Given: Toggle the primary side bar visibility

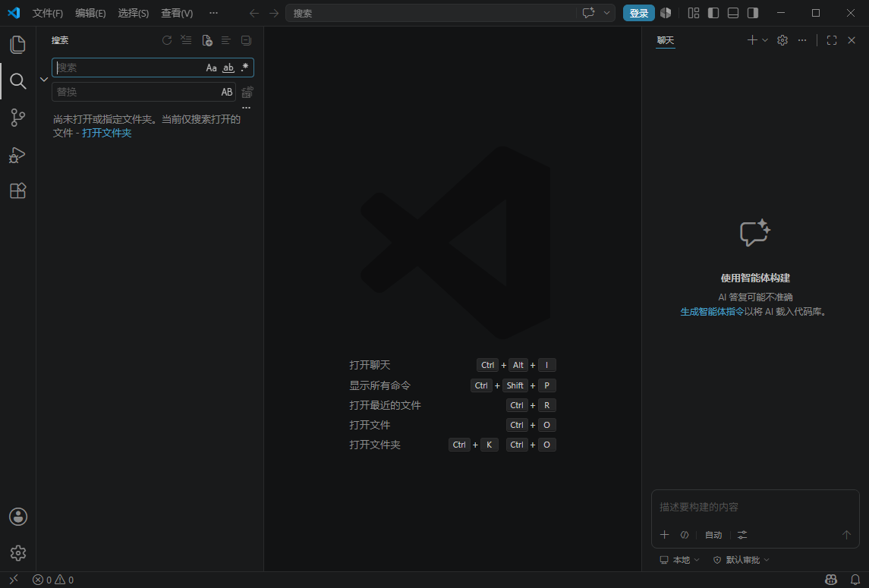Looking at the screenshot, I should point(713,13).
